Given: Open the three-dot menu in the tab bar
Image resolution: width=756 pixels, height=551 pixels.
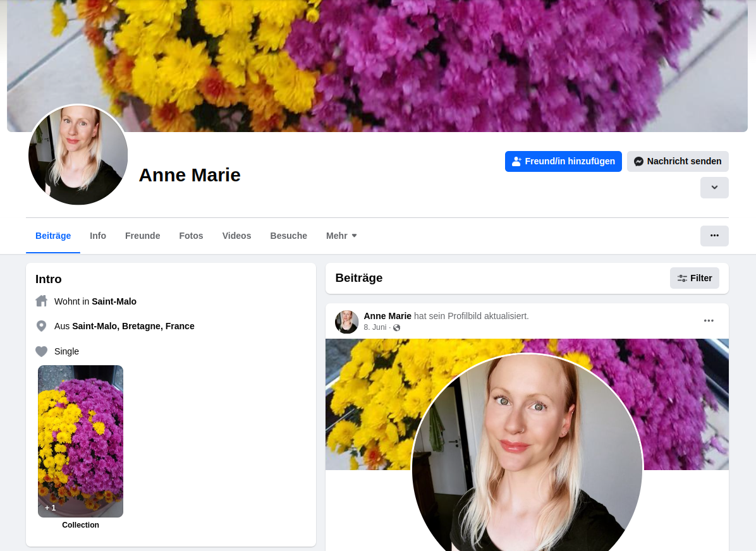Looking at the screenshot, I should coord(714,236).
